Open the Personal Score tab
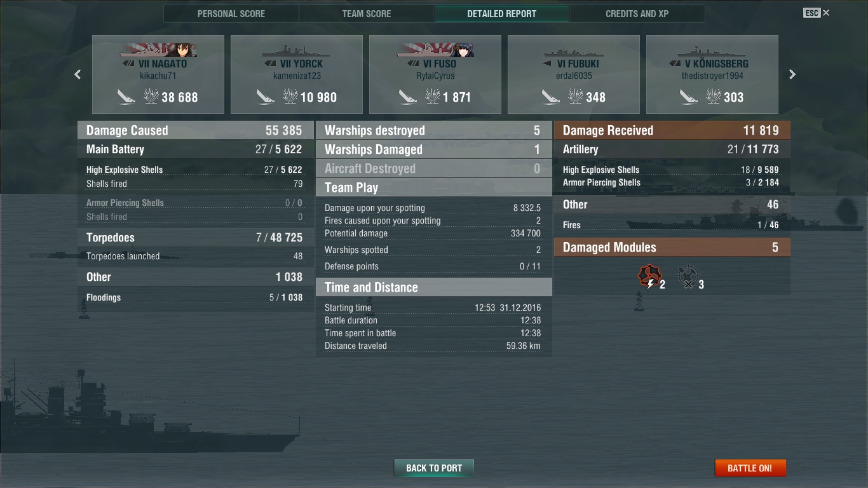The image size is (868, 488). click(231, 13)
